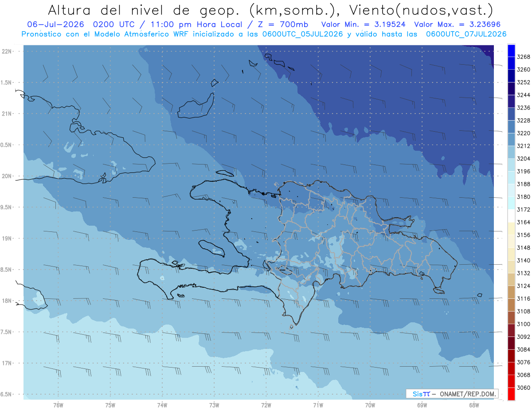Click the colorbar value '3132'

pyautogui.click(x=524, y=273)
